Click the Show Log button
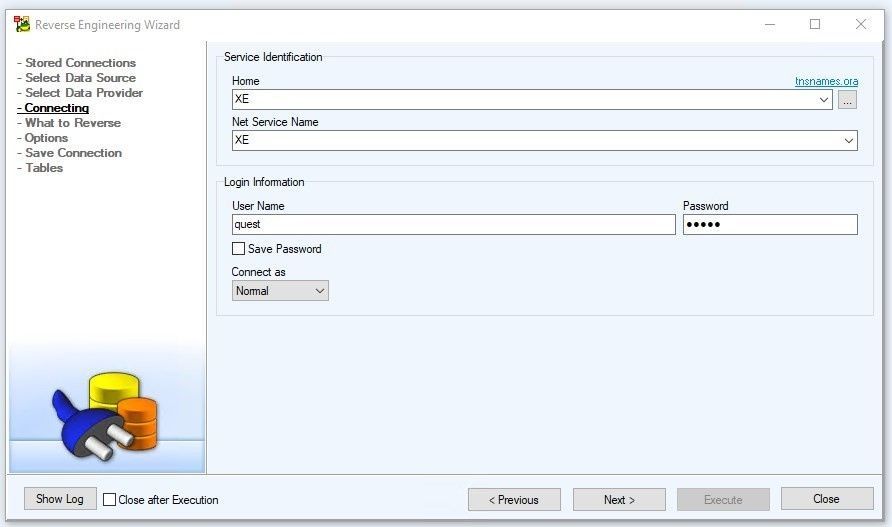The height and width of the screenshot is (527, 892). pos(60,499)
